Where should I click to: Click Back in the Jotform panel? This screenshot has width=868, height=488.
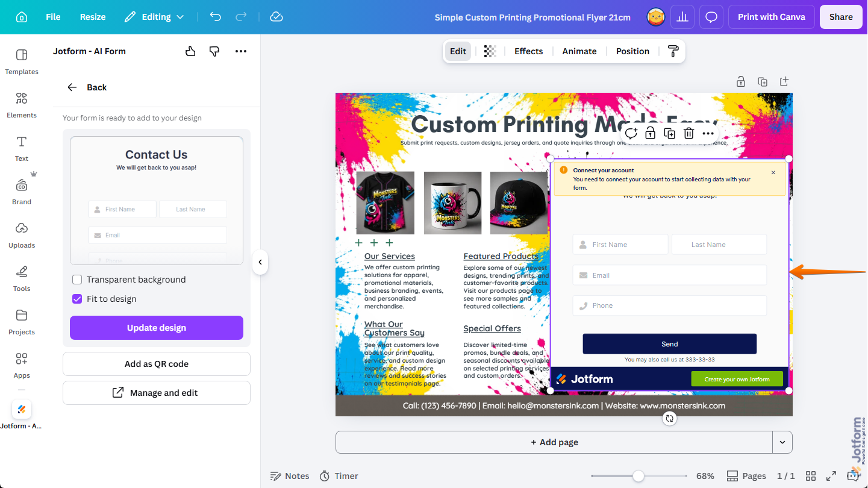[x=87, y=87]
